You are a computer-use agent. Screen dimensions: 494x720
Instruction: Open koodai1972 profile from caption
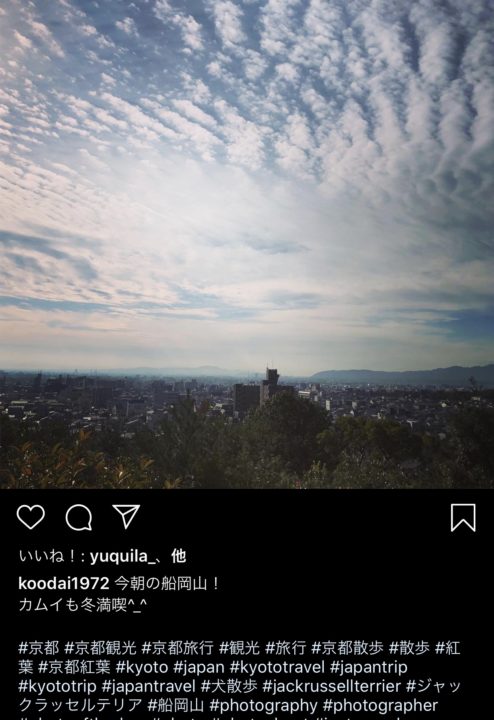coord(64,584)
